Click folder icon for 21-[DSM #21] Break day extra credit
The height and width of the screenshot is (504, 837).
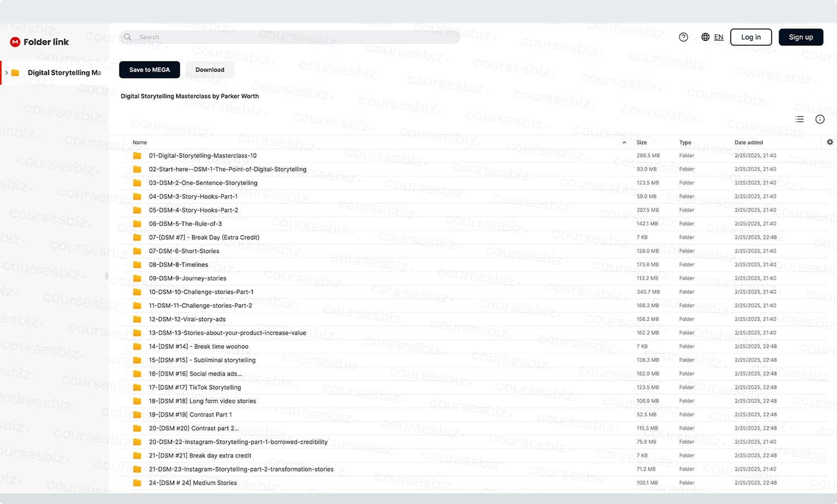(137, 455)
